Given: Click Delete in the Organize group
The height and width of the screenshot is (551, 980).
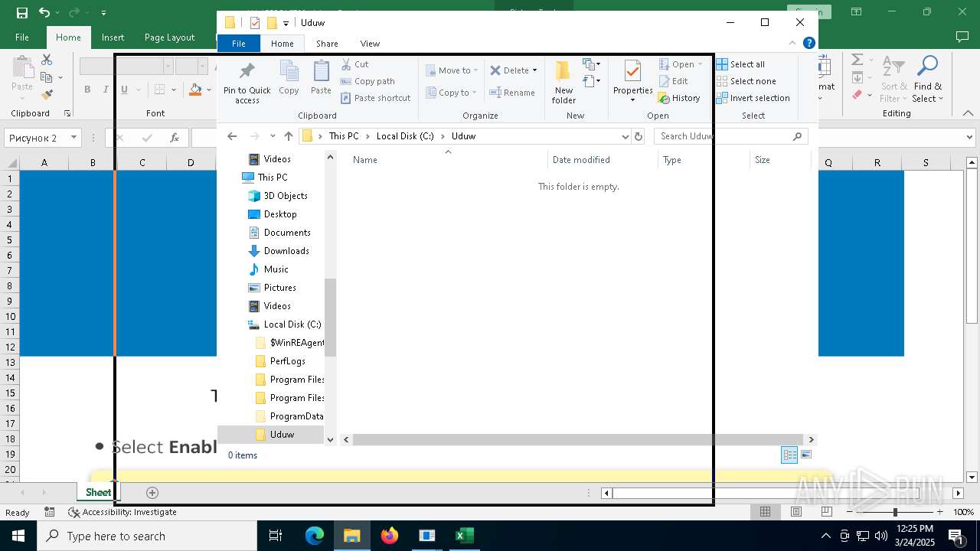Looking at the screenshot, I should [x=513, y=70].
